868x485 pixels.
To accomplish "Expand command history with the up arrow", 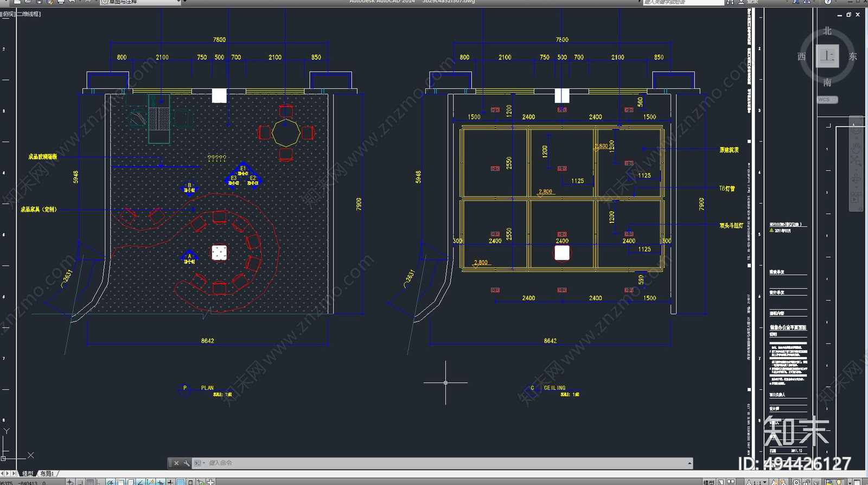I will tap(690, 463).
